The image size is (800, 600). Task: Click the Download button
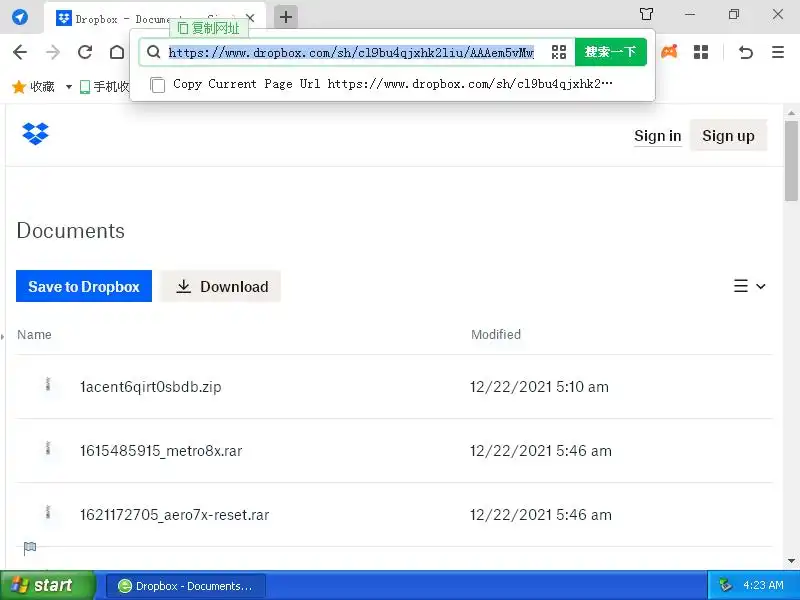point(221,286)
